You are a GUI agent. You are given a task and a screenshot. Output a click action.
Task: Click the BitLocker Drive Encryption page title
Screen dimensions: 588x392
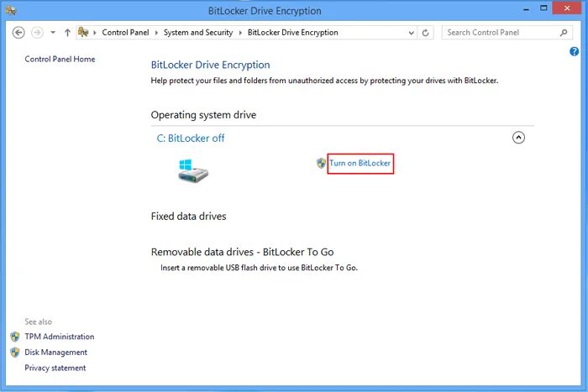coord(210,65)
